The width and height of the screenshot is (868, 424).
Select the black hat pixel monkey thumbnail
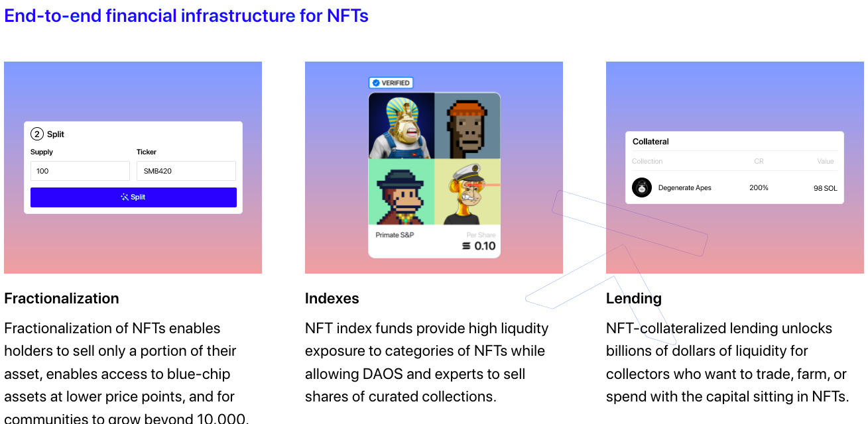[x=401, y=191]
